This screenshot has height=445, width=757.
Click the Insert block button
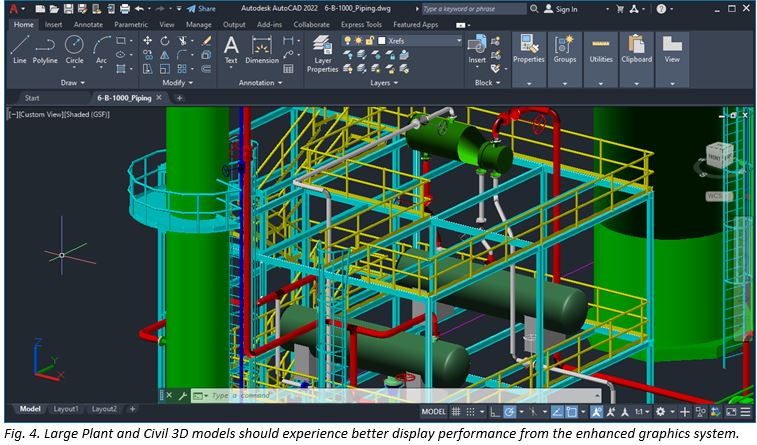477,49
